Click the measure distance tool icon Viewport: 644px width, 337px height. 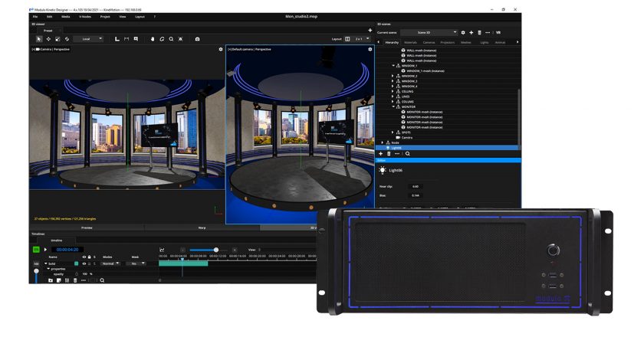(x=127, y=39)
